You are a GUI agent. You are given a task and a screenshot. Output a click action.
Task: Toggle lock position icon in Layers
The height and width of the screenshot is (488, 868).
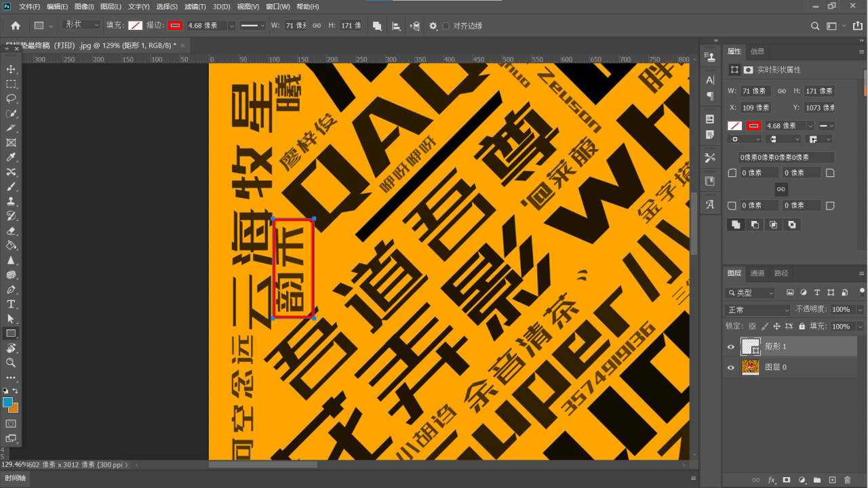click(777, 326)
